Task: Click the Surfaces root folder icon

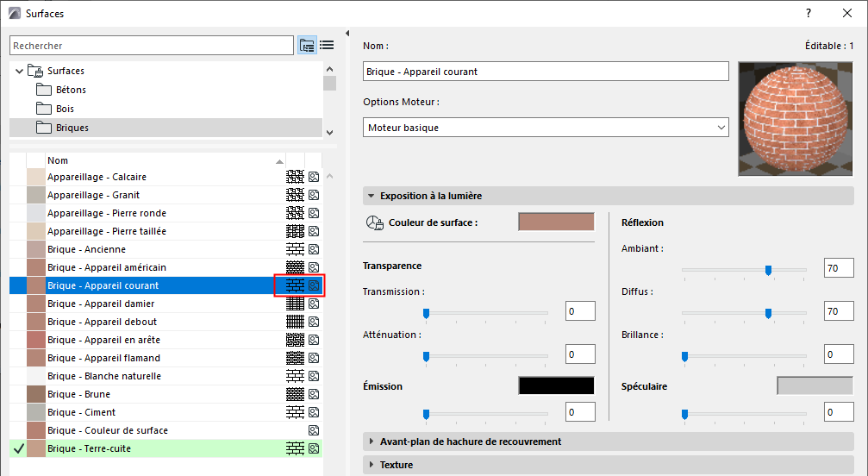Action: click(35, 71)
